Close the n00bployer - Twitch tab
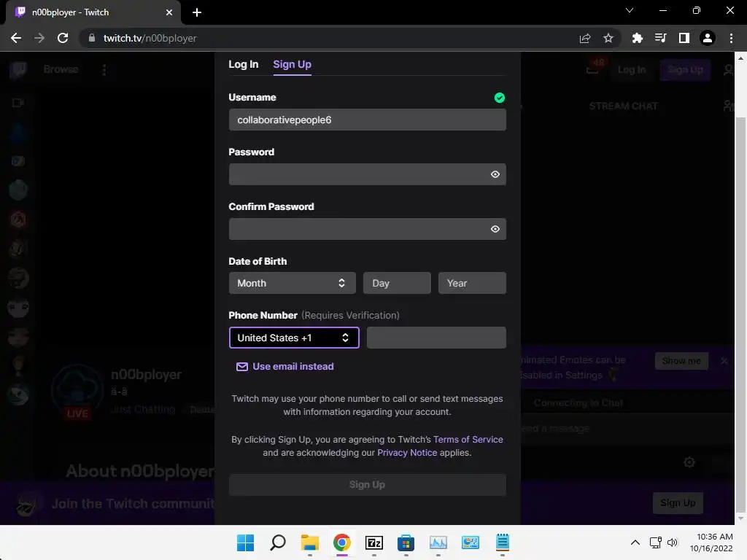 169,12
